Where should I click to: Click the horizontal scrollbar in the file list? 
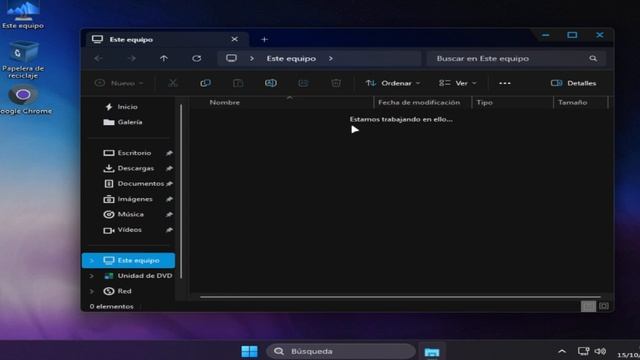tap(400, 297)
